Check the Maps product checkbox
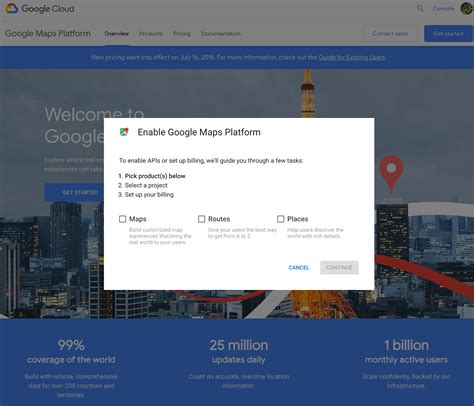This screenshot has height=406, width=474. [x=123, y=219]
